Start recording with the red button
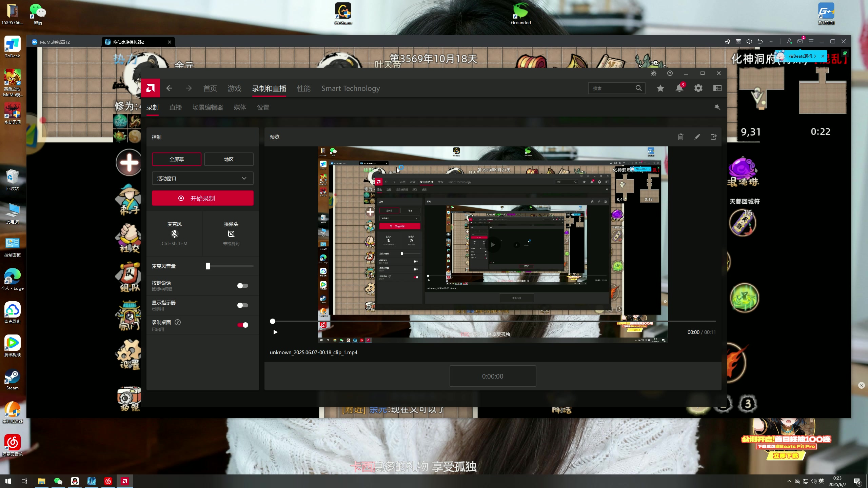868x488 pixels. click(x=202, y=198)
